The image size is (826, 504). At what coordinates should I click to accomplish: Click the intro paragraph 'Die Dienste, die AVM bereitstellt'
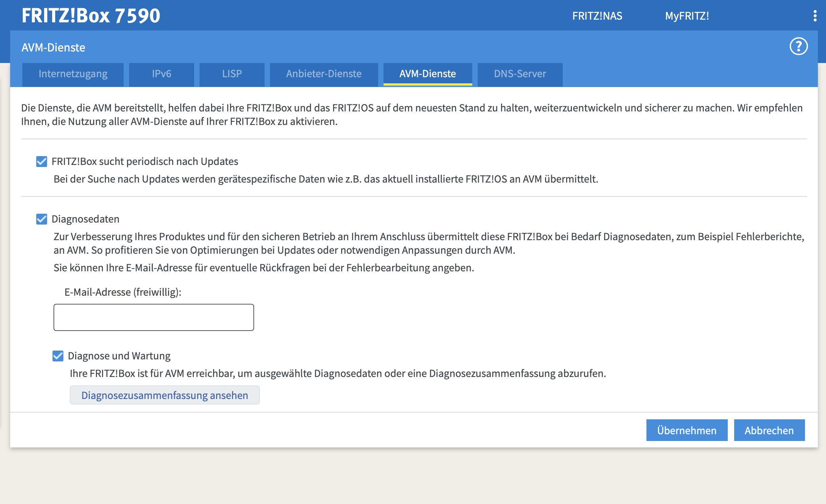412,114
